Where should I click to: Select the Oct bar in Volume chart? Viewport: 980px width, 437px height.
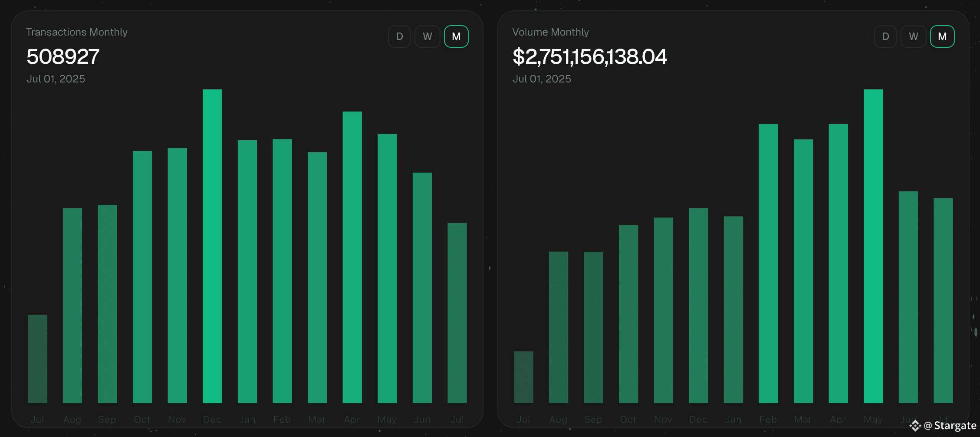(x=628, y=314)
